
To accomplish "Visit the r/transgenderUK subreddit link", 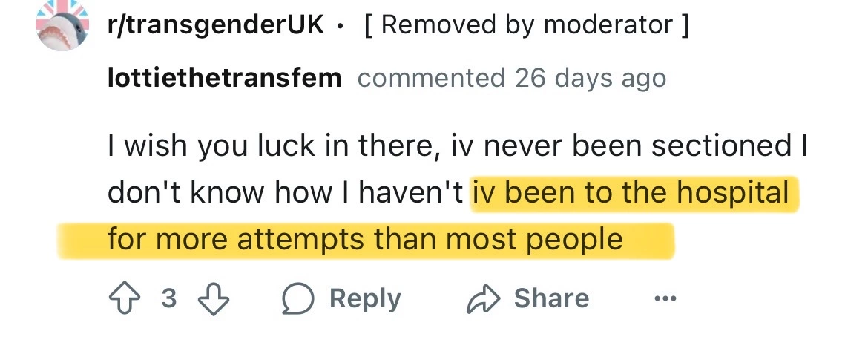I will point(216,25).
